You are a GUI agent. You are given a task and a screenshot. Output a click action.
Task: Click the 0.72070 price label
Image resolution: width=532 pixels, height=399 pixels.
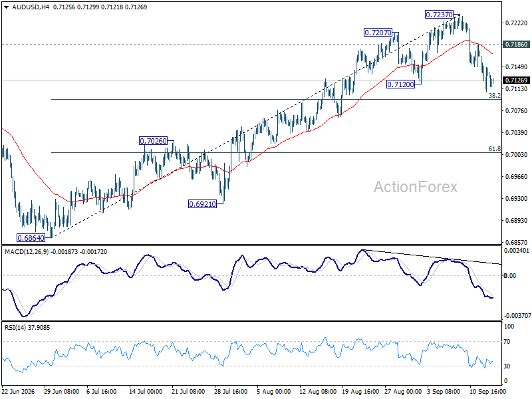coord(378,33)
